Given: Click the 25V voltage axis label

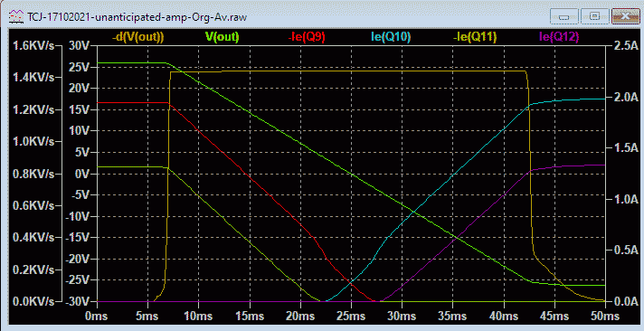Looking at the screenshot, I should 79,67.
